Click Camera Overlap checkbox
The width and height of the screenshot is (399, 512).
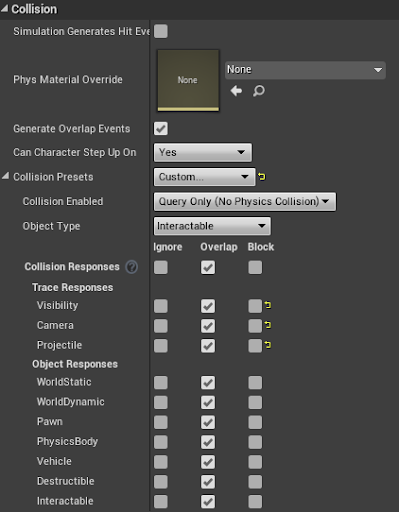click(x=208, y=326)
